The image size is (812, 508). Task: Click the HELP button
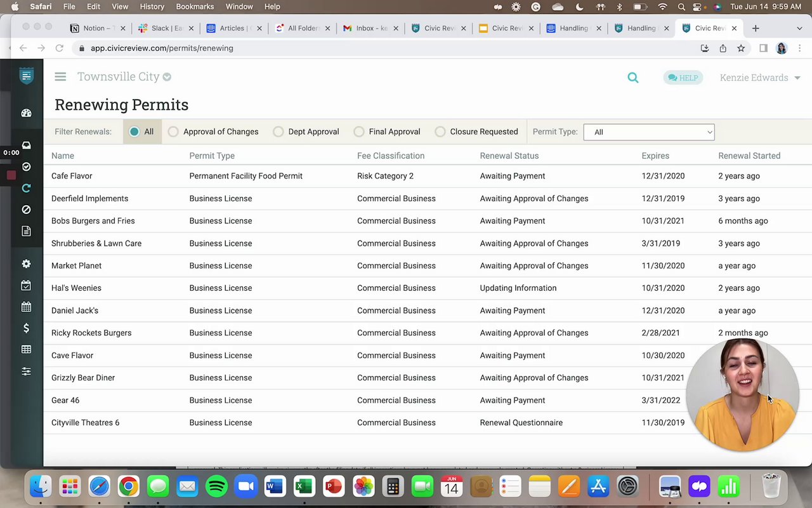(x=683, y=77)
